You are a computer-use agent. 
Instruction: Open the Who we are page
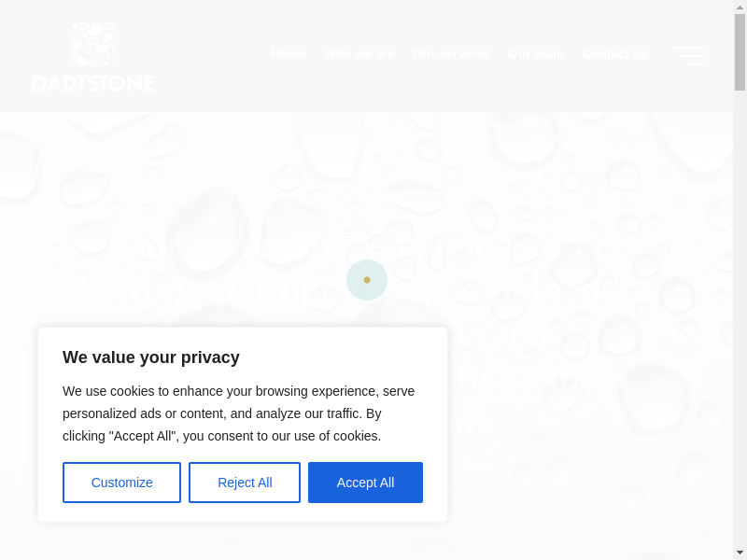[x=359, y=54]
